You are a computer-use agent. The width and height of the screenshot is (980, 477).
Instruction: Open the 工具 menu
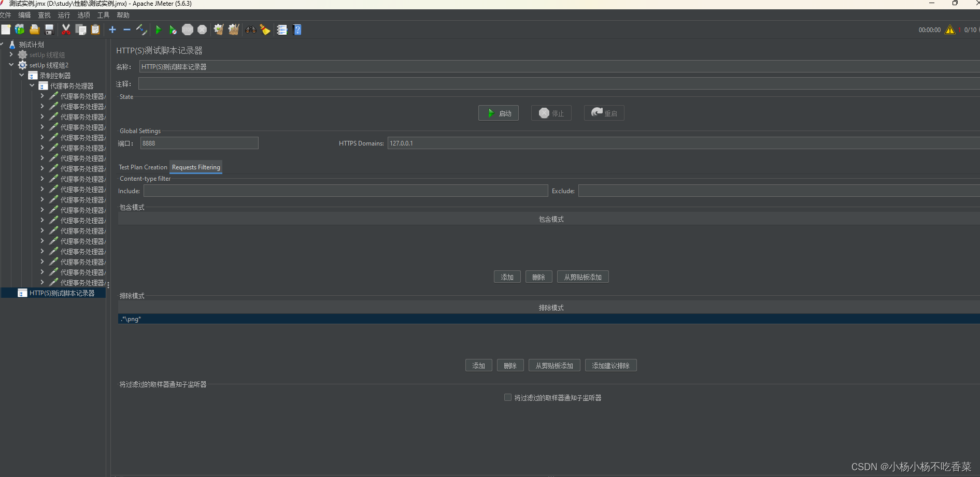tap(103, 15)
